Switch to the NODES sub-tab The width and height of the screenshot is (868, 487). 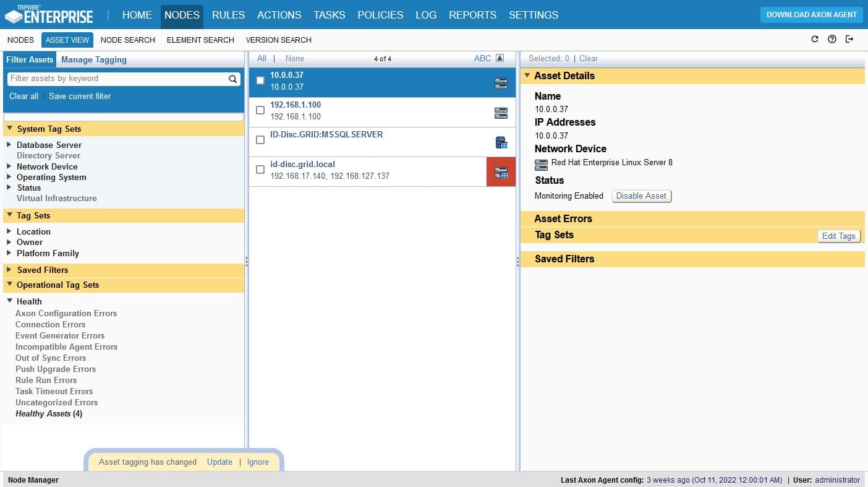[20, 40]
